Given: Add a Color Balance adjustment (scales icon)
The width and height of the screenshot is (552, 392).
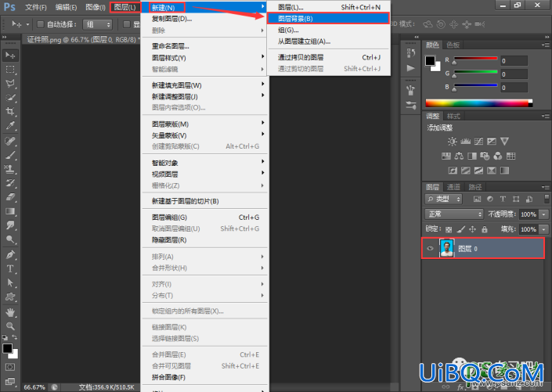Looking at the screenshot, I should pyautogui.click(x=459, y=156).
